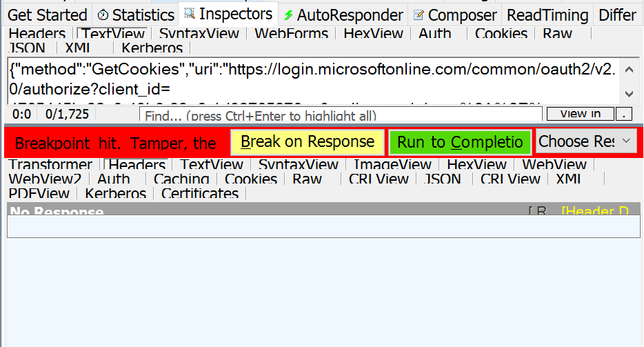
Task: Switch to Get Started tab
Action: pos(48,15)
